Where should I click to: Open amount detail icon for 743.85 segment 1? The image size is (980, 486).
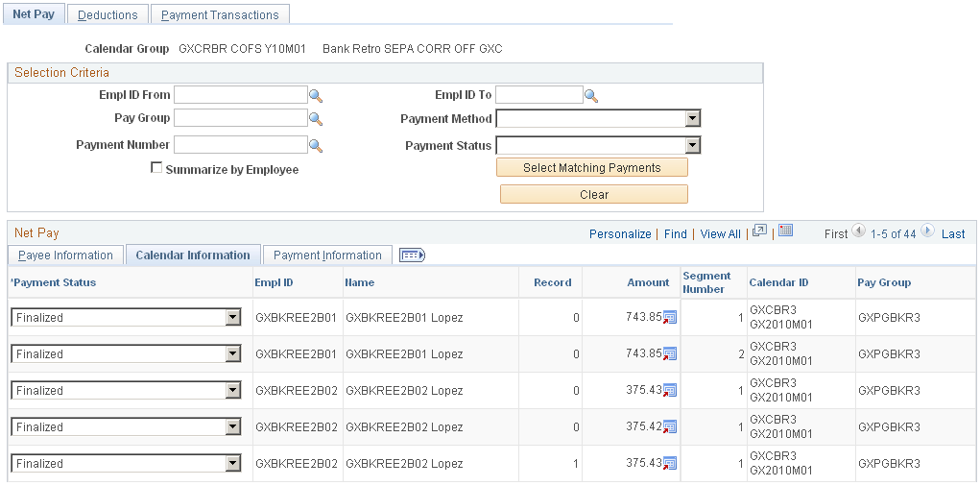point(669,318)
